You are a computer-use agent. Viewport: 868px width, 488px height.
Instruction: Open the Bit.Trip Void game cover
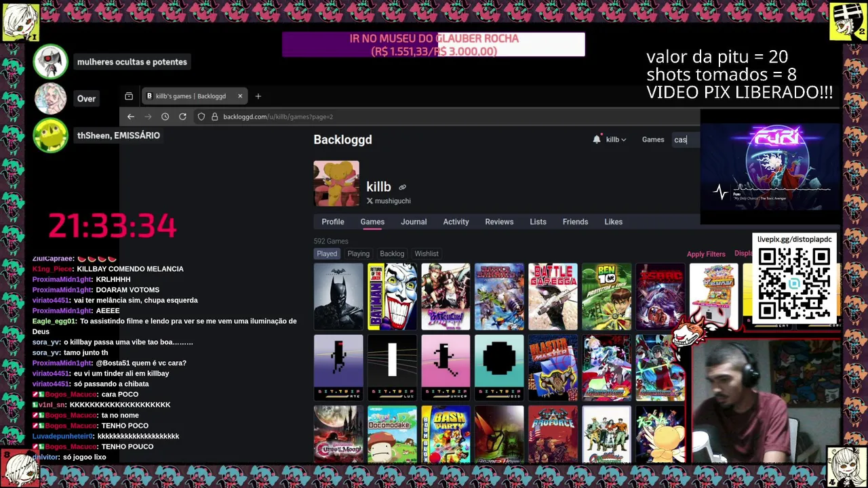499,367
